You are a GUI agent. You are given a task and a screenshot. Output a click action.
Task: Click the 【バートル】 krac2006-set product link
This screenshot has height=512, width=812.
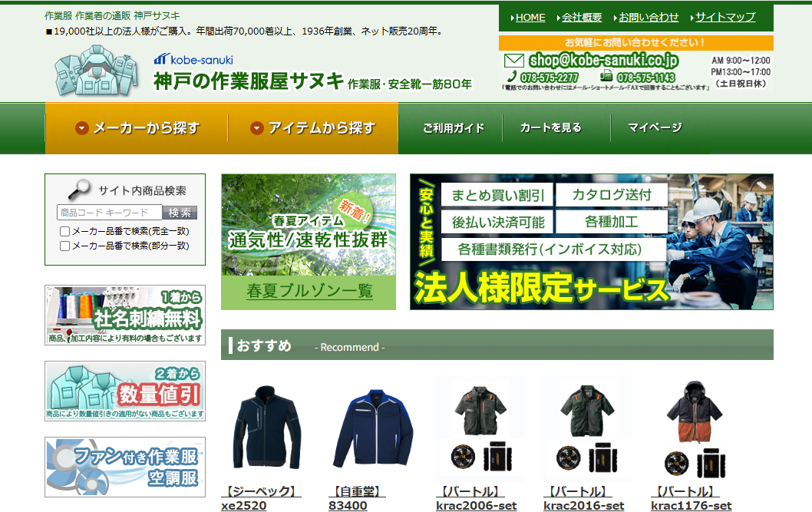pyautogui.click(x=477, y=498)
